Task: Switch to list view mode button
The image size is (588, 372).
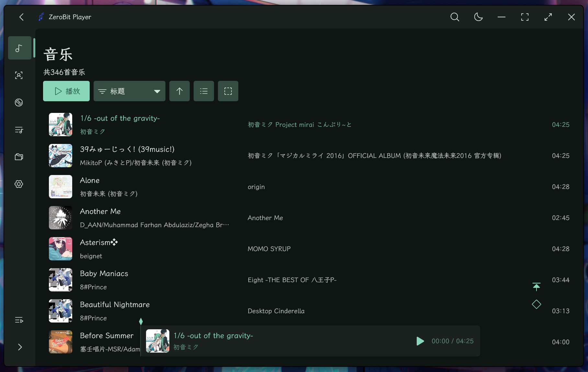Action: click(x=204, y=91)
